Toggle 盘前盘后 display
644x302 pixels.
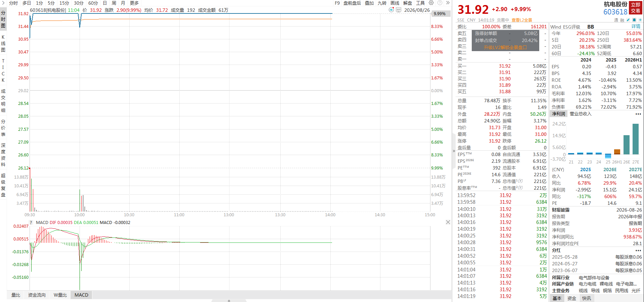coord(352,3)
